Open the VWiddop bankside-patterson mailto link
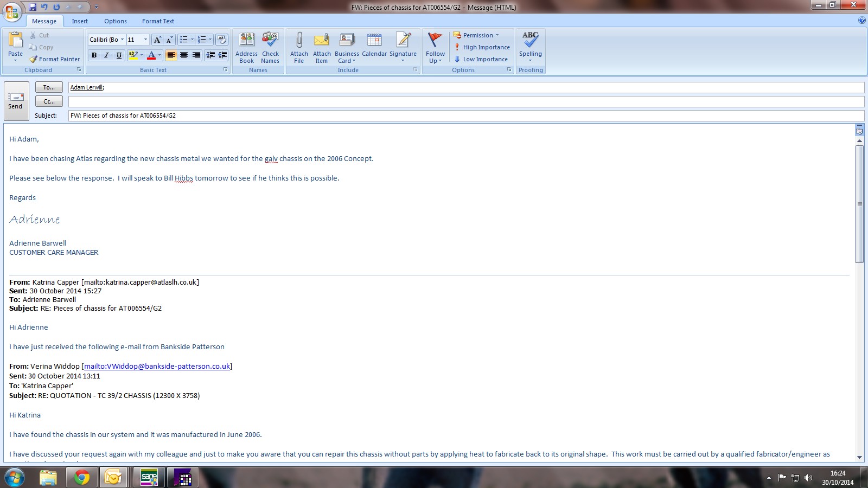The height and width of the screenshot is (488, 868). tap(157, 367)
